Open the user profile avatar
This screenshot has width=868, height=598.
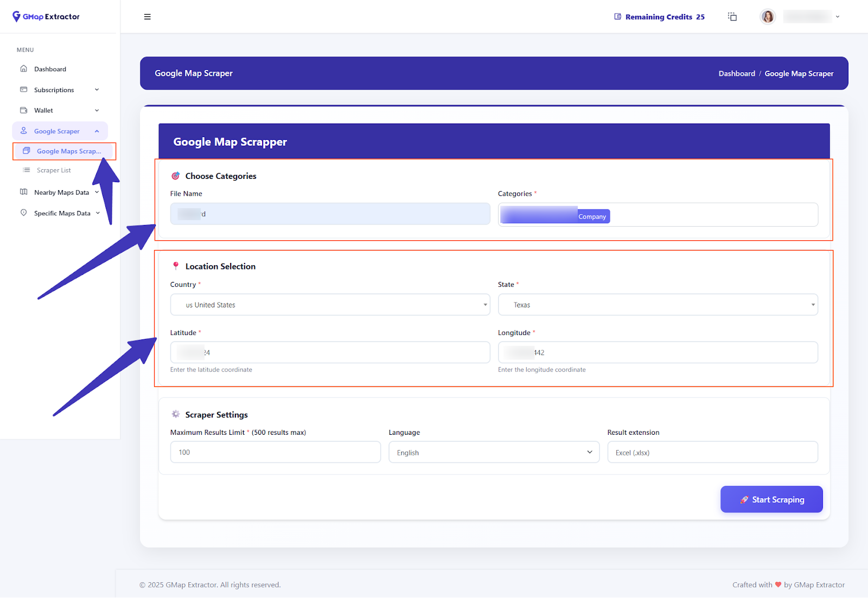pos(768,17)
